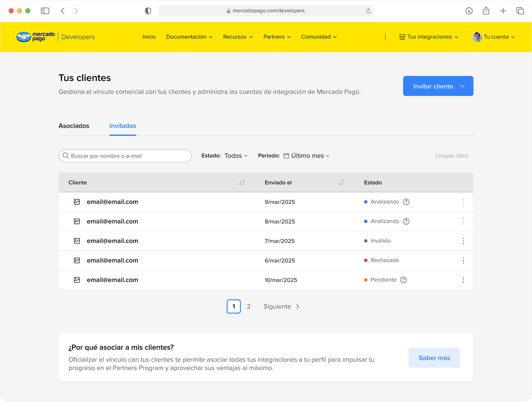Screen dimensions: 532x402
Task: Click the help icon on the 9/mar/2025 Analizando row
Action: [x=406, y=202]
